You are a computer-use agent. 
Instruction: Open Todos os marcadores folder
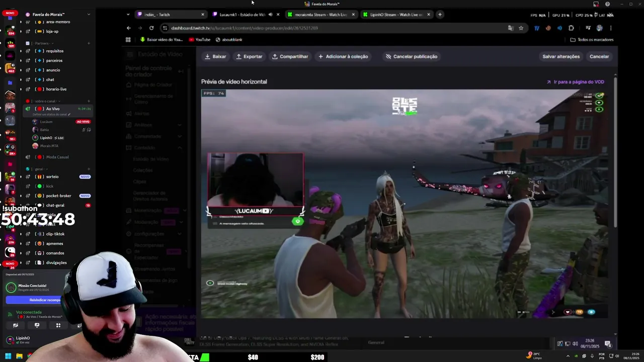(x=592, y=40)
